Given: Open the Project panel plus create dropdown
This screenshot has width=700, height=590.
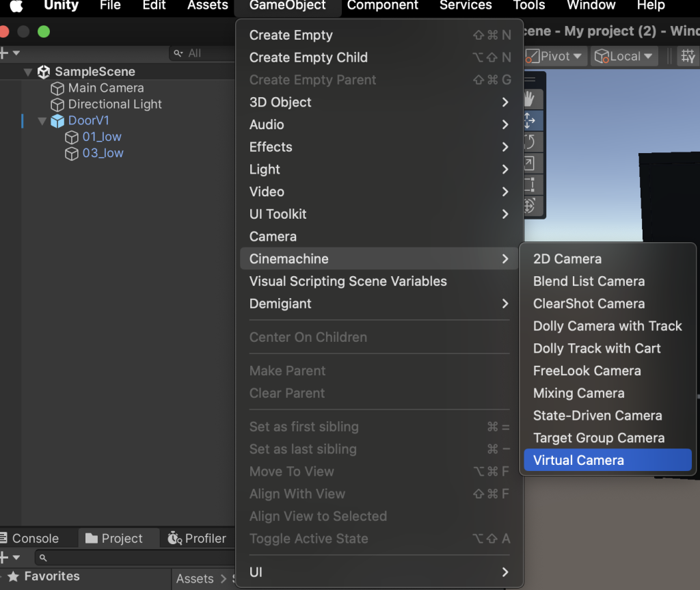Looking at the screenshot, I should [x=10, y=557].
